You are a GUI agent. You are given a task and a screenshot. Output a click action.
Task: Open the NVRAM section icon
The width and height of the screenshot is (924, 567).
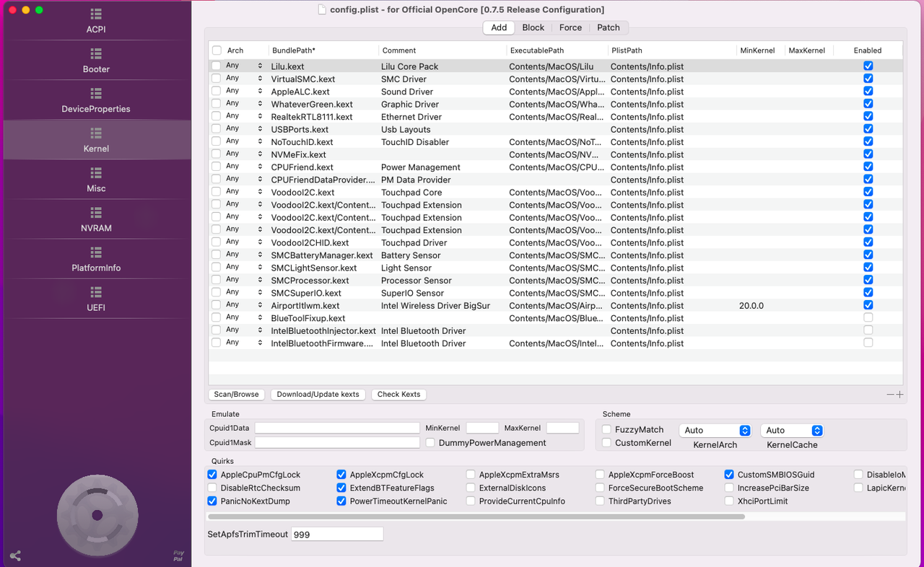click(x=96, y=213)
